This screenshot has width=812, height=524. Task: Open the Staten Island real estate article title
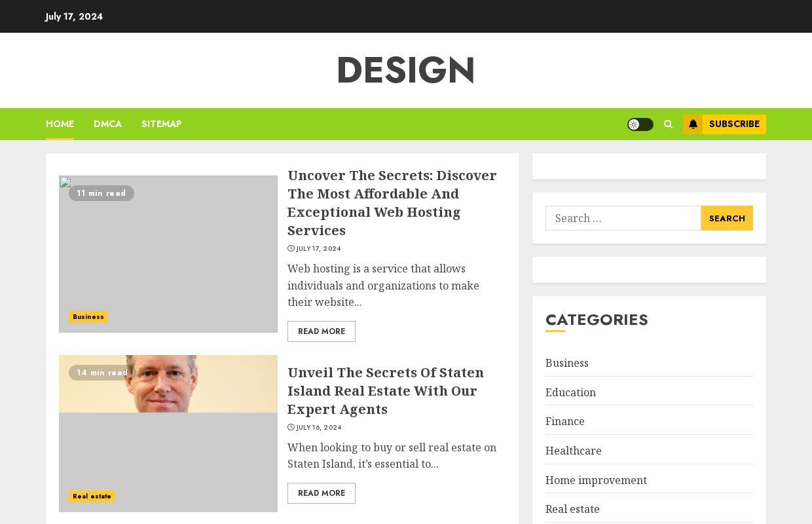tap(386, 391)
